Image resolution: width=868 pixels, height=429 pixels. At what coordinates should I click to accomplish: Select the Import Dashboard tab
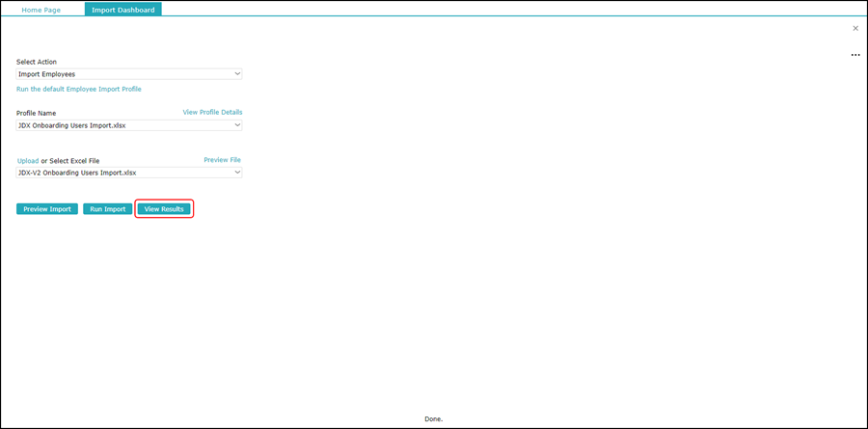pos(122,10)
